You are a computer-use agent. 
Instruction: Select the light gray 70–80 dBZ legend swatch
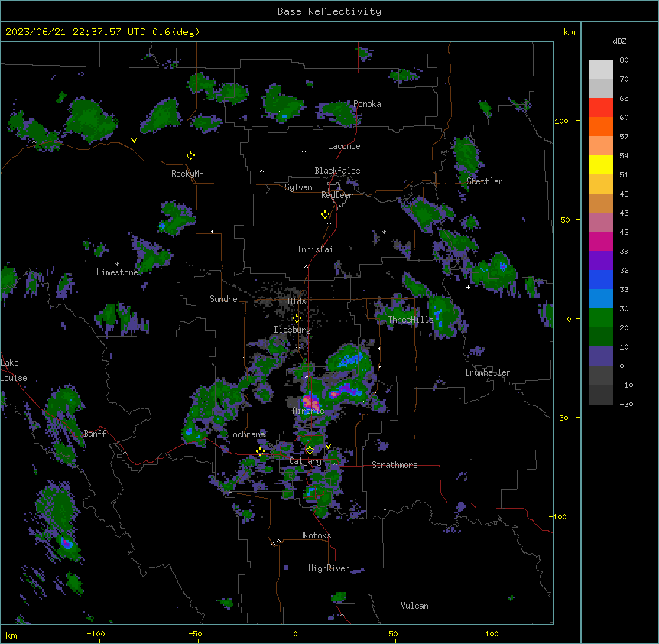[x=601, y=70]
